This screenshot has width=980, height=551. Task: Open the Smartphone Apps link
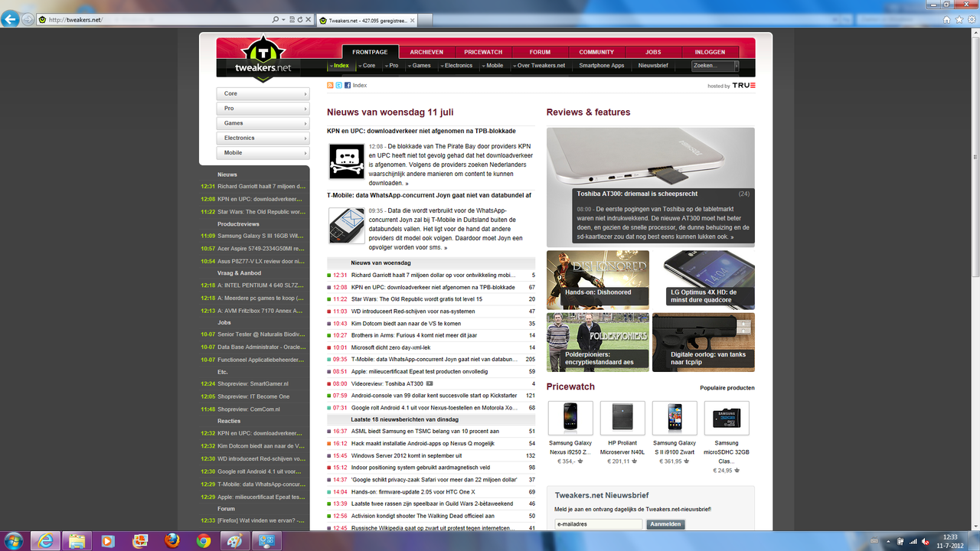(601, 66)
